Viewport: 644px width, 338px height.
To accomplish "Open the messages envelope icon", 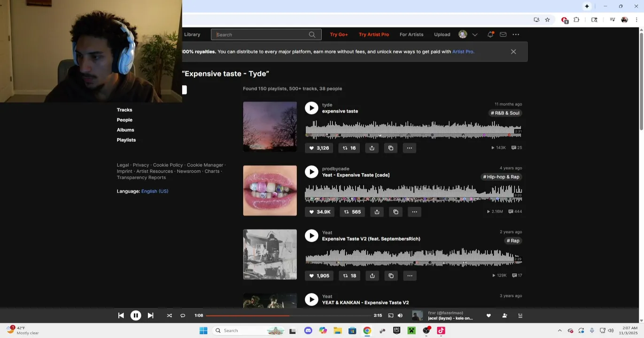I will [503, 35].
